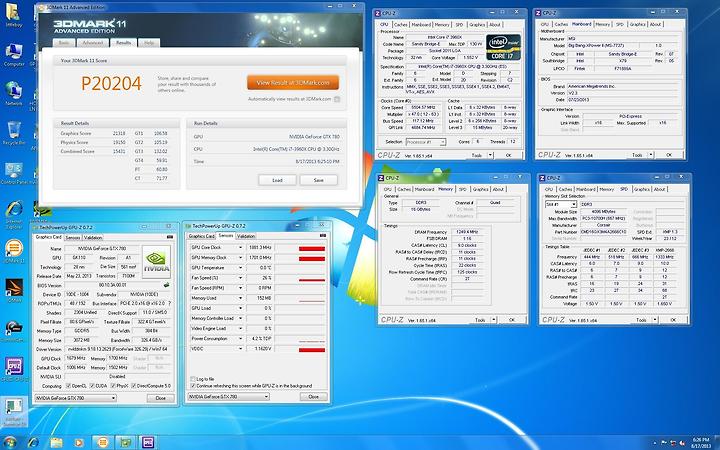
Task: Expand GPU Core Clock sensor dropdown
Action: coord(240,248)
